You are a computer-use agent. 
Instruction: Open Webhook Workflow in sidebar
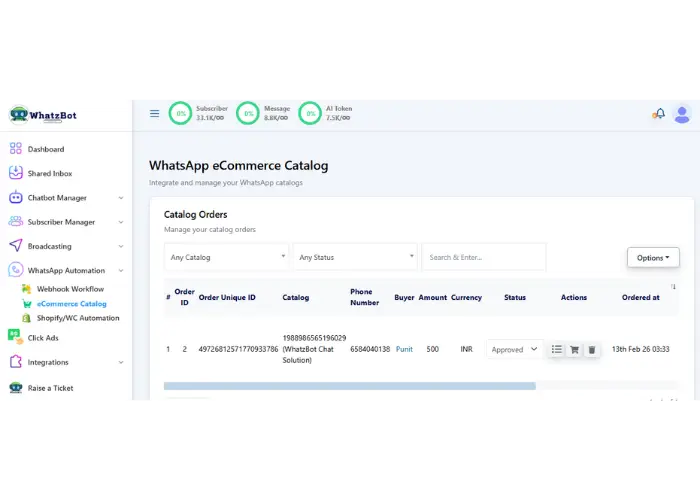coord(70,289)
